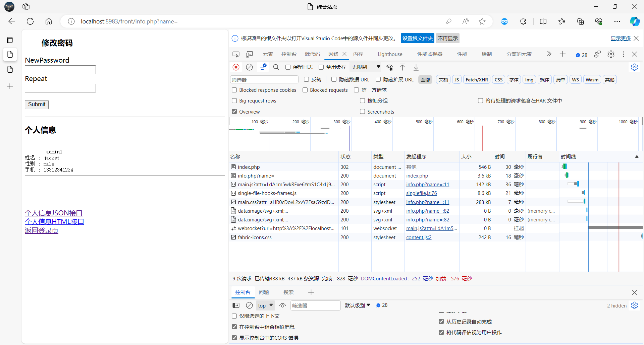Open the 无限制 throttling dropdown

(x=366, y=67)
